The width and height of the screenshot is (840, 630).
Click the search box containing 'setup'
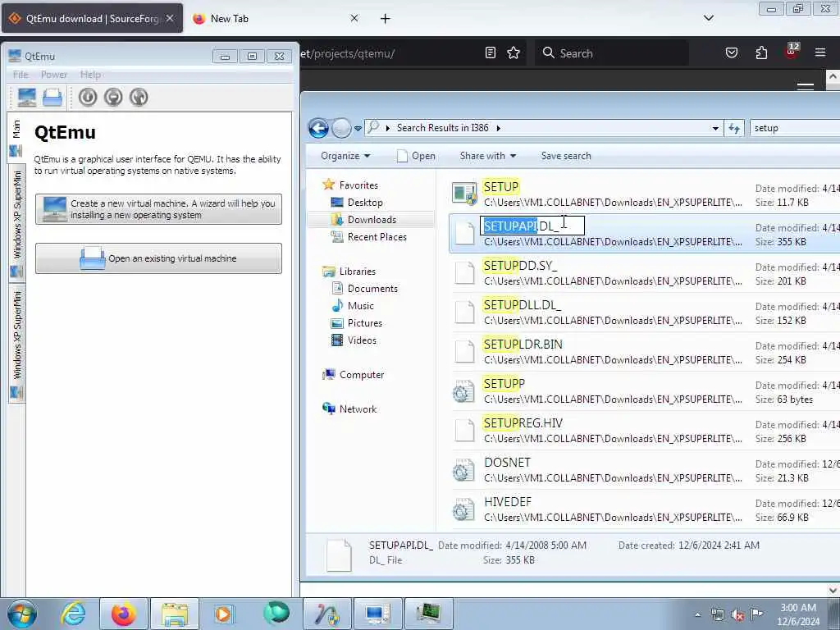pos(794,128)
